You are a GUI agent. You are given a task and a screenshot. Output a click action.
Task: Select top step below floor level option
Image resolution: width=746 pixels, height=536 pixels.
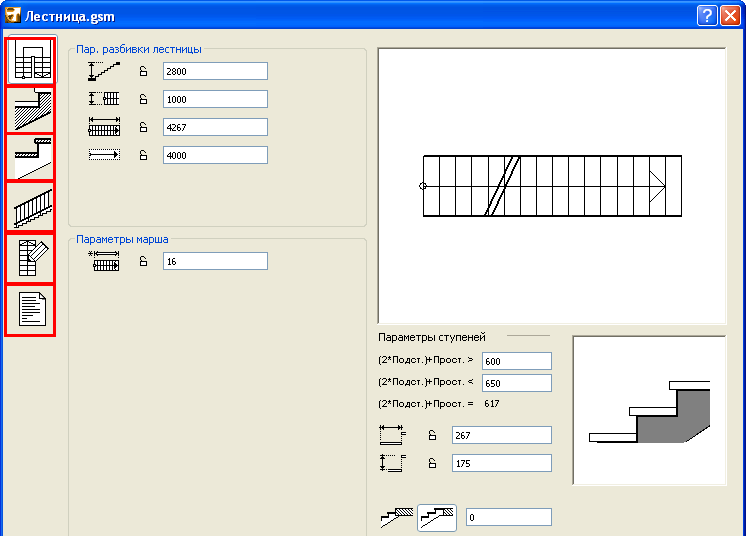coord(397,517)
